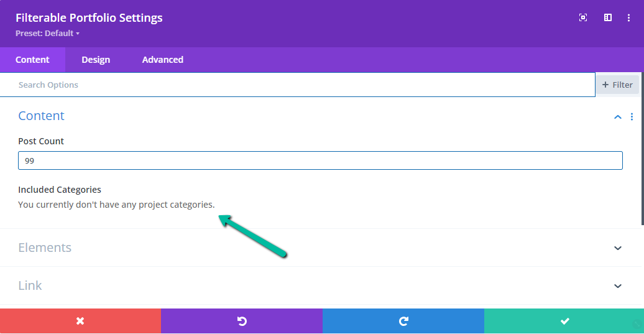Click the Content section heading
Viewport: 644px width, 334px height.
tap(42, 116)
